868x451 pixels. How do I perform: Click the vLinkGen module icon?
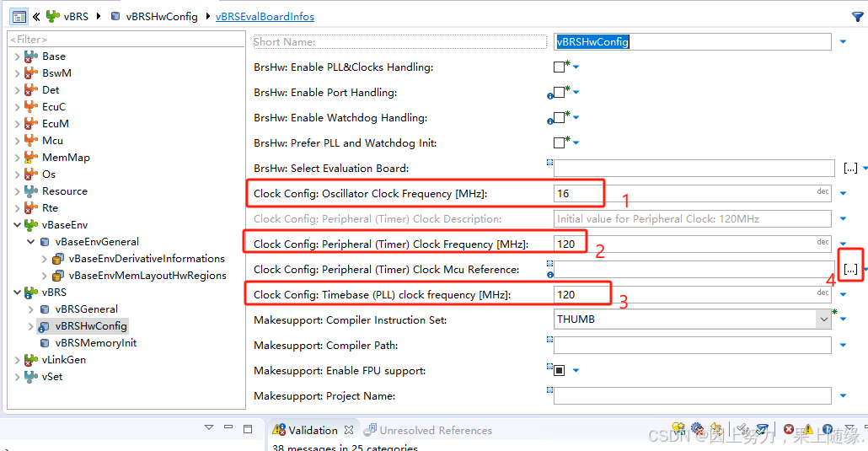click(31, 360)
